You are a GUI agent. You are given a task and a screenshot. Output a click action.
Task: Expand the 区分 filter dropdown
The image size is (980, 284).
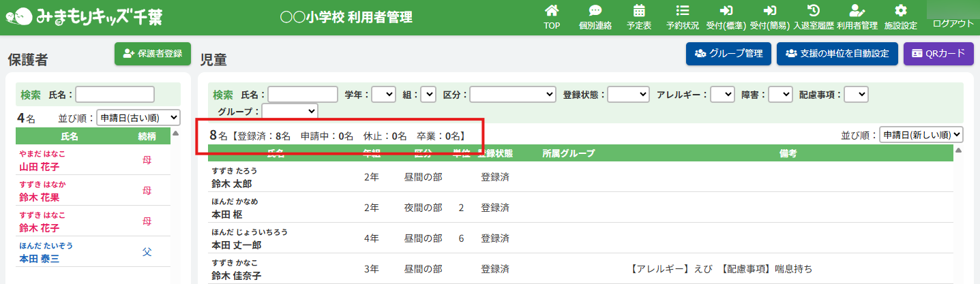tap(512, 95)
